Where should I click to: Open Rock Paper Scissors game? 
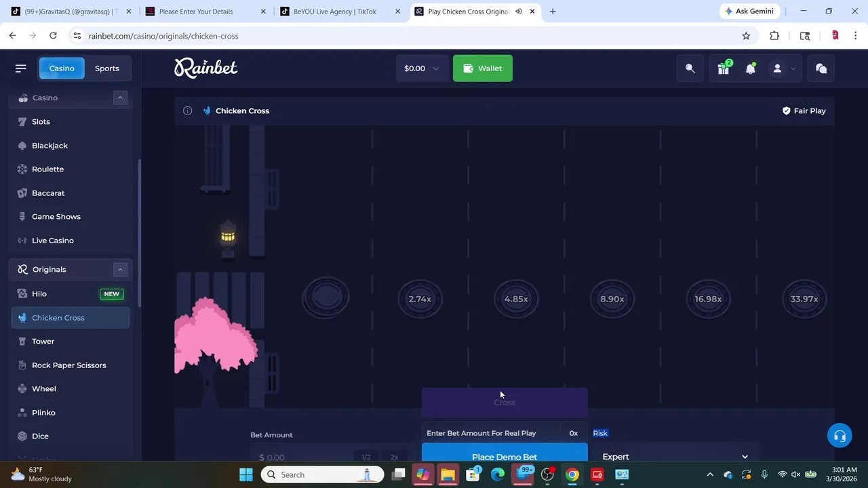pos(71,365)
